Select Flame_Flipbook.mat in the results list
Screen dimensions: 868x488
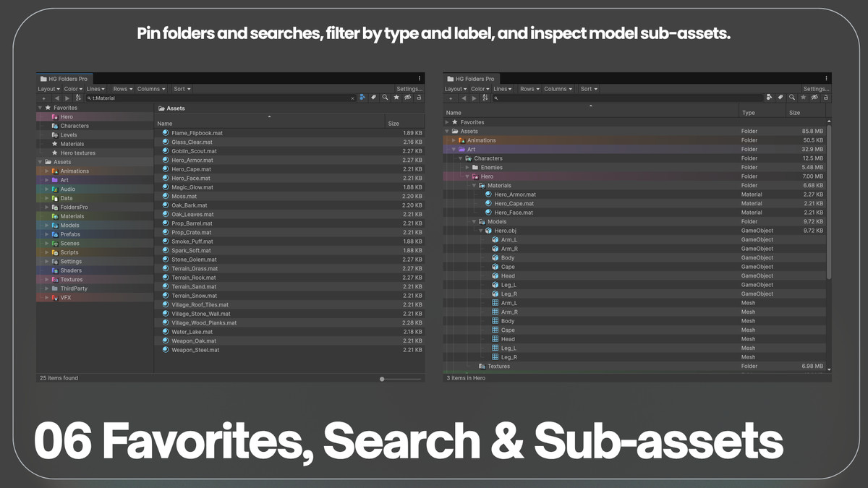[x=289, y=133]
